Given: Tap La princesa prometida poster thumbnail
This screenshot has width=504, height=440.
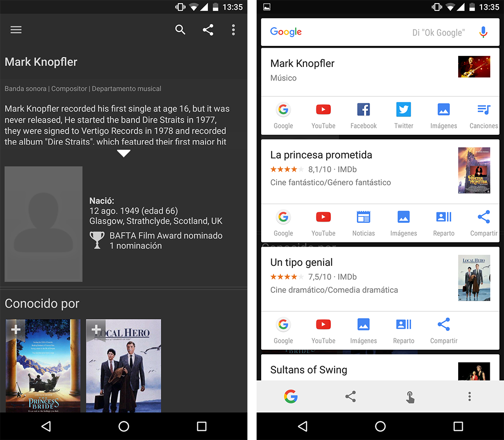Looking at the screenshot, I should [474, 170].
